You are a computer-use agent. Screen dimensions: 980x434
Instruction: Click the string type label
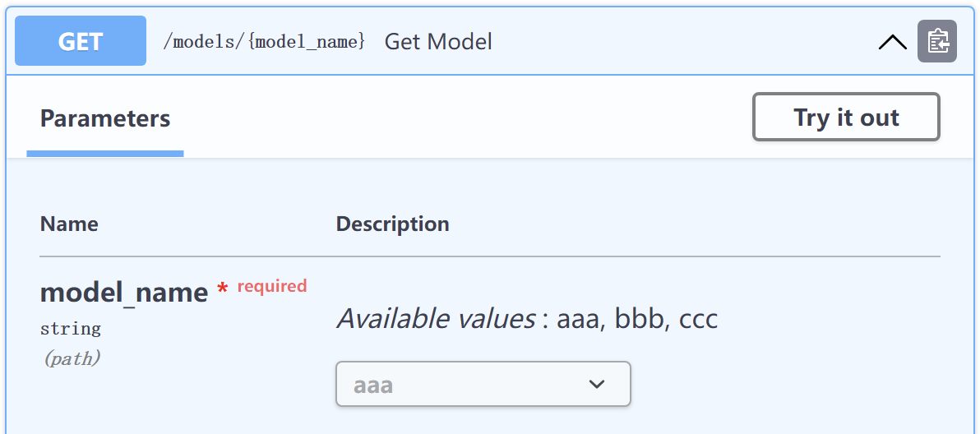(71, 329)
